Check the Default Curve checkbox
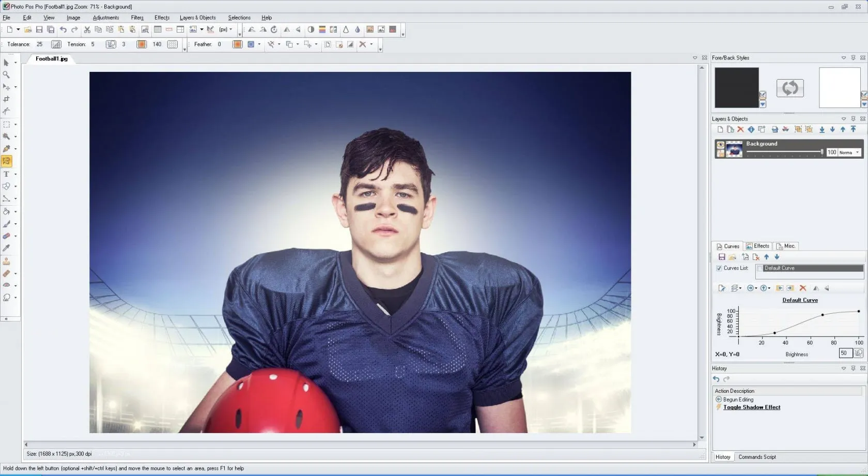868x476 pixels. [760, 268]
